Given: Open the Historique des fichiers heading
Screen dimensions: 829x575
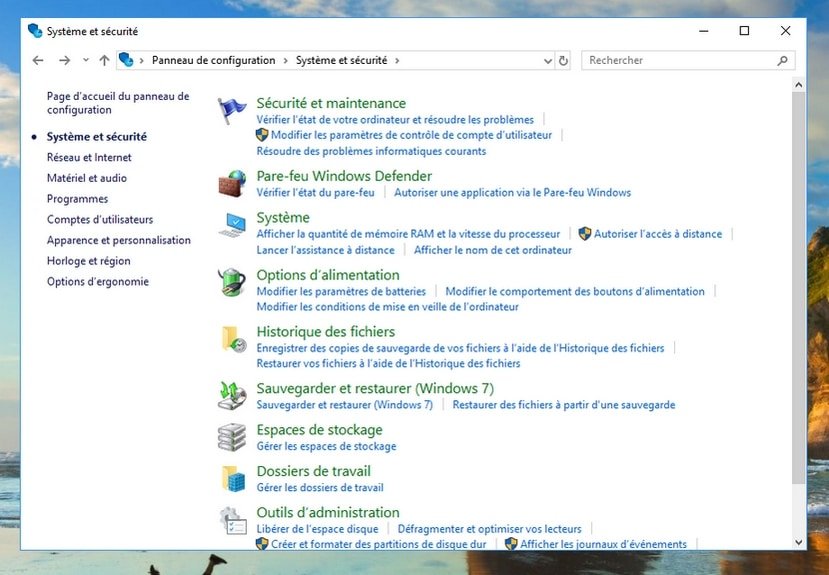Looking at the screenshot, I should tap(326, 331).
